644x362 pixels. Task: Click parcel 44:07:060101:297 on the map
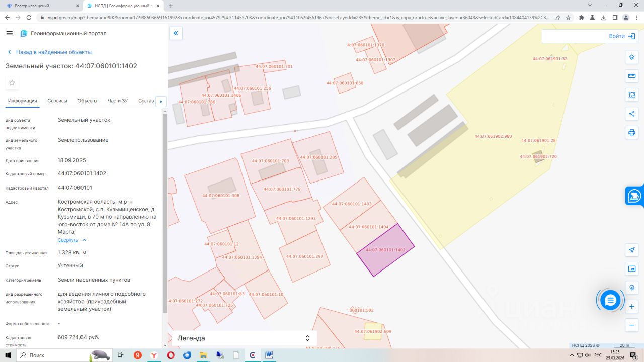(x=305, y=257)
